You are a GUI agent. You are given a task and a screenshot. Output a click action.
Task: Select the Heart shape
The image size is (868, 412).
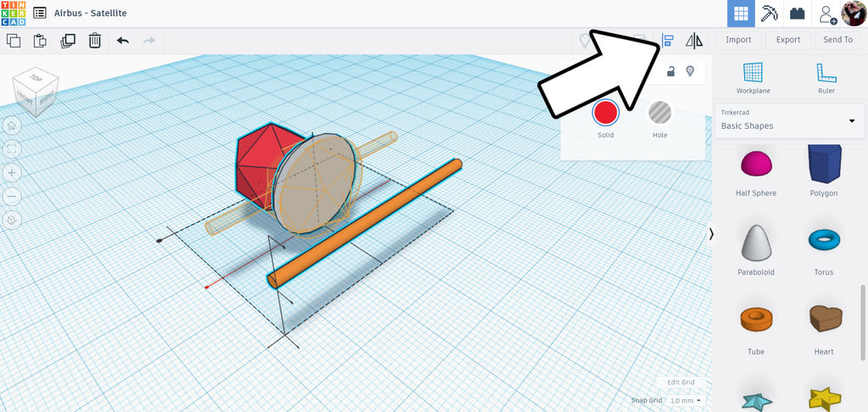tap(824, 330)
